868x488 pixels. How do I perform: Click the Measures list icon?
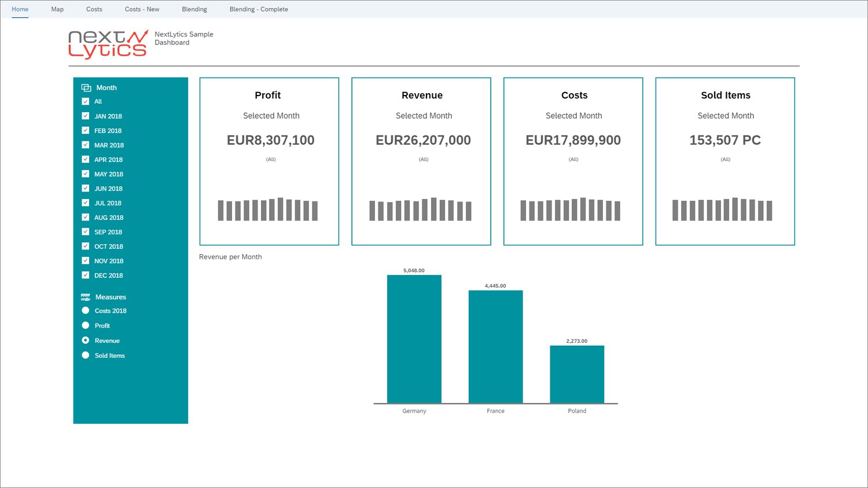click(85, 296)
